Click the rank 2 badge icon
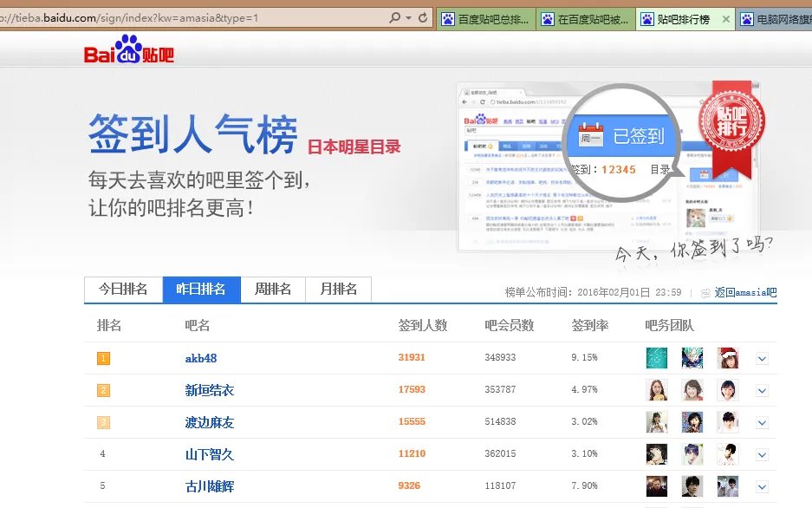Image resolution: width=812 pixels, height=508 pixels. 103,390
